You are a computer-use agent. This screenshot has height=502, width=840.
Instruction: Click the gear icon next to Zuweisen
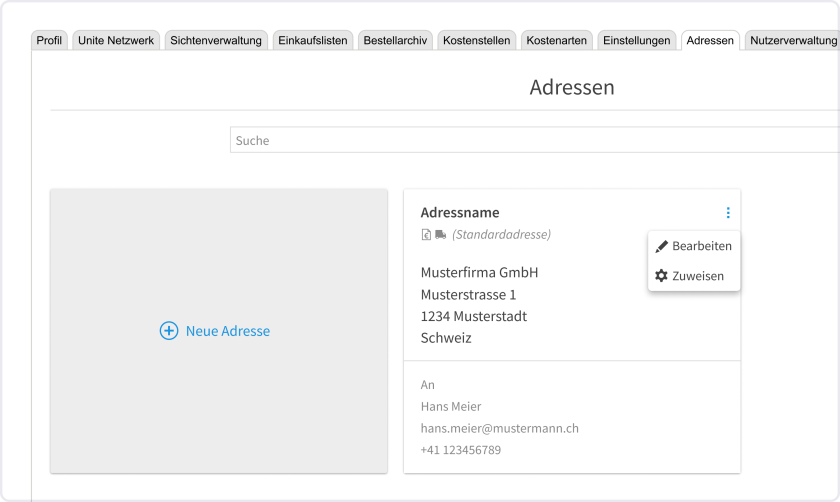click(x=661, y=276)
